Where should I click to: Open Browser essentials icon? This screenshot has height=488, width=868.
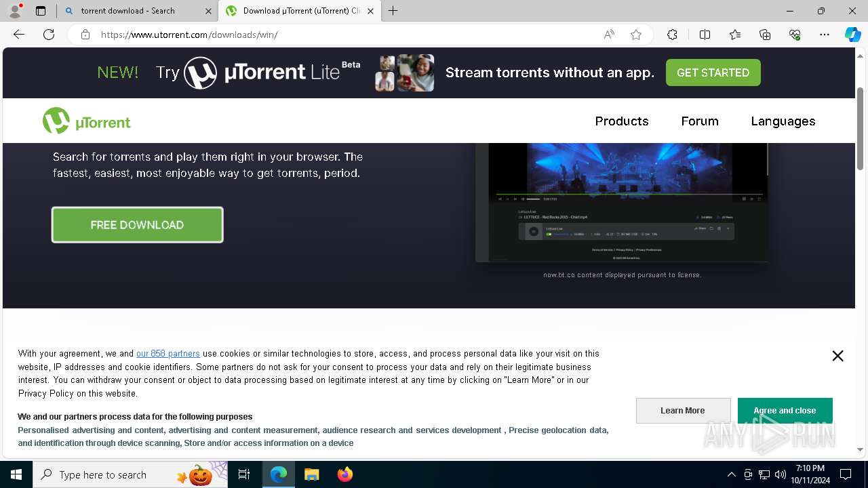(x=795, y=35)
